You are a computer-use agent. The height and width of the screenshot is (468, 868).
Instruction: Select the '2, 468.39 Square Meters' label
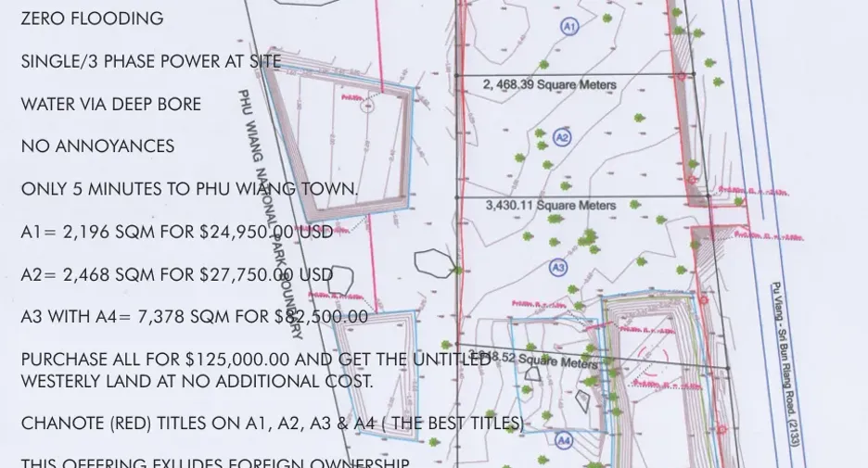pos(549,84)
